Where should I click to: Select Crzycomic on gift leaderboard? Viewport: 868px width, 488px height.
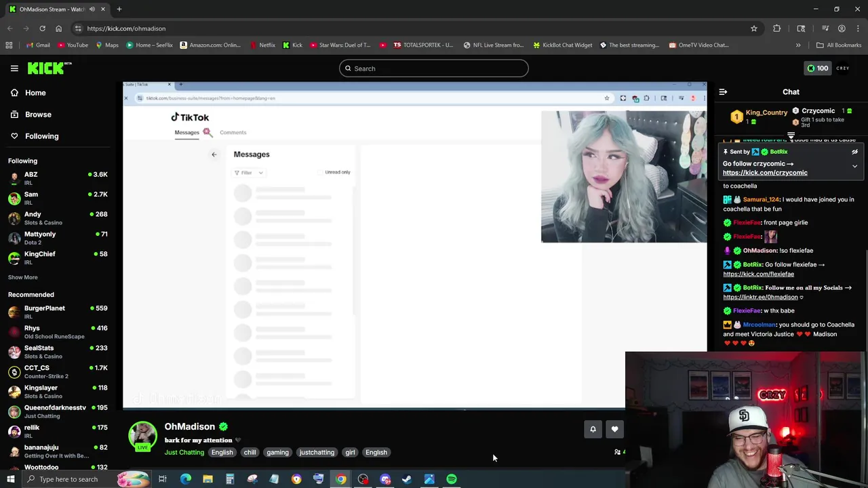818,111
